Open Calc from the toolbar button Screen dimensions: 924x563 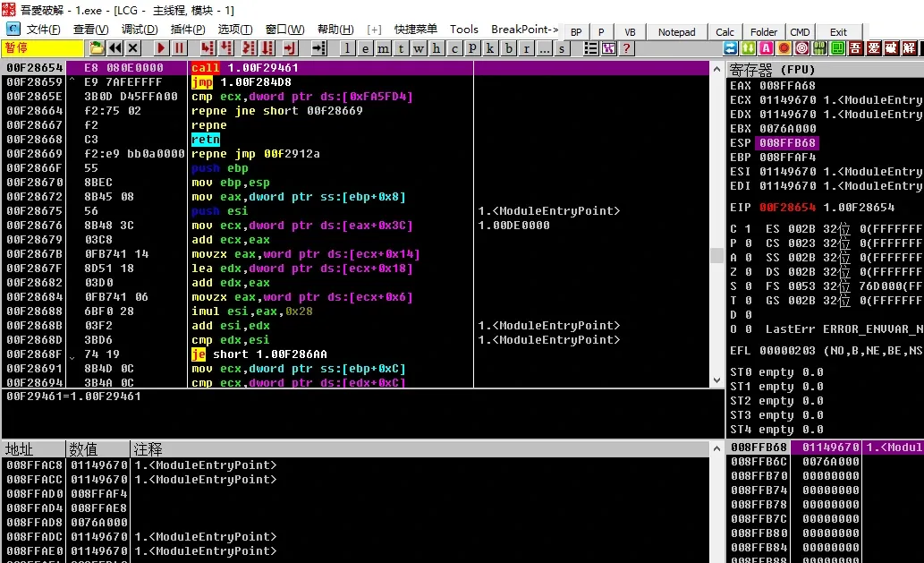click(x=725, y=32)
